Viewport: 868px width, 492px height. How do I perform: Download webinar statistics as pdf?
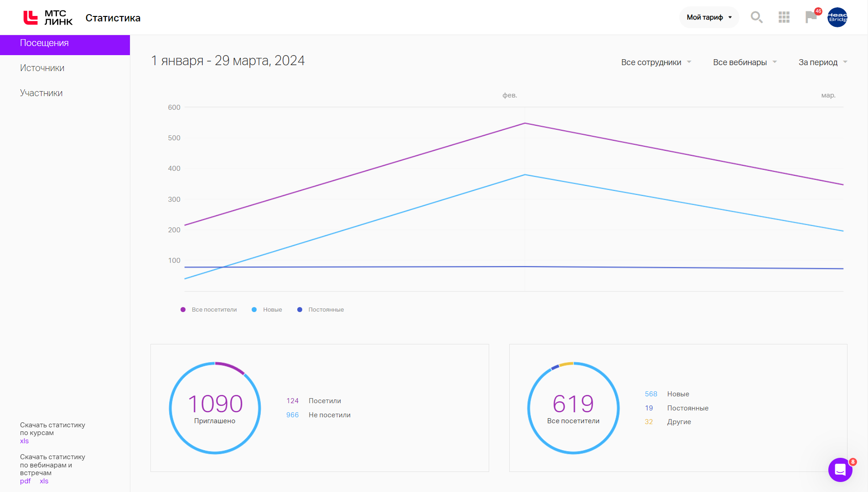[x=25, y=481]
